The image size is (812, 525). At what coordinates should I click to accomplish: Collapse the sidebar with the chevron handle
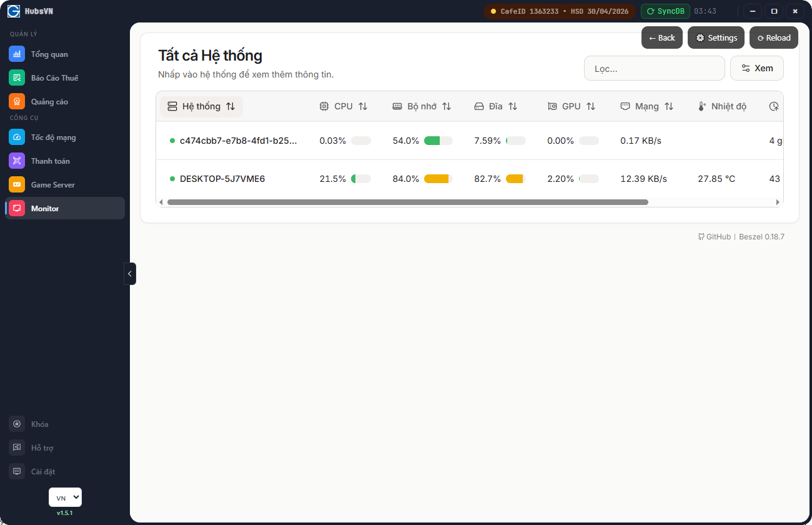130,274
